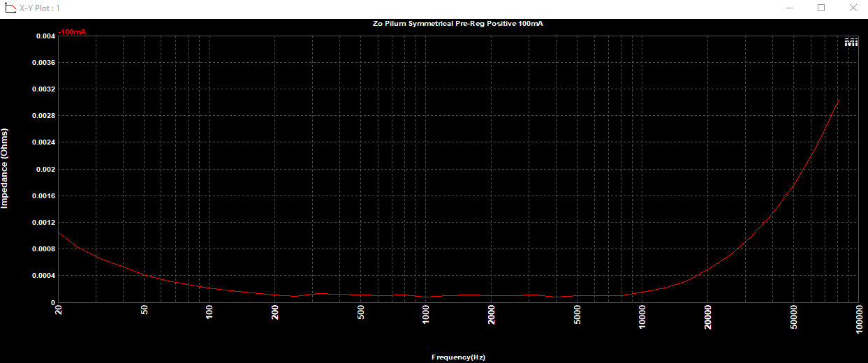Click the 0.0004 y-axis tick value
Image resolution: width=868 pixels, height=363 pixels.
tap(43, 276)
